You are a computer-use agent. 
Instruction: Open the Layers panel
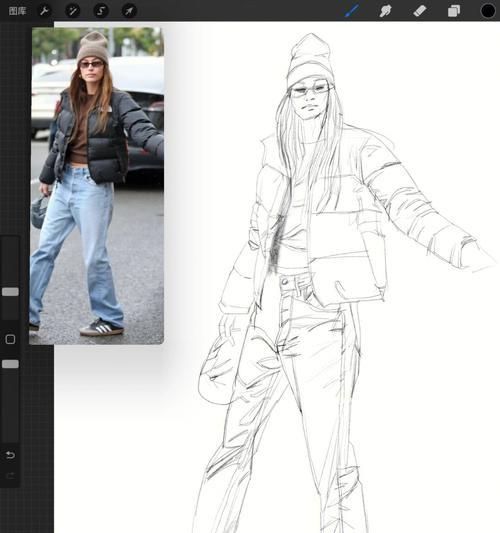(454, 11)
